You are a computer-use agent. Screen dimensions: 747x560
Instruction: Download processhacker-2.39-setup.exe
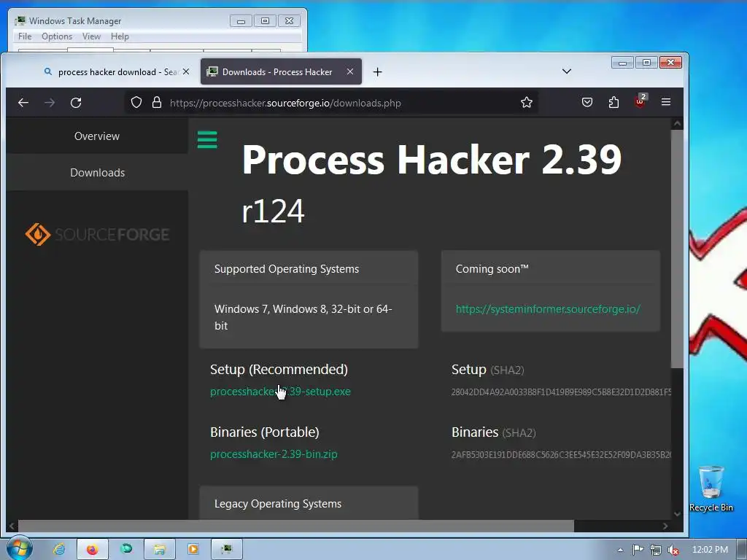pyautogui.click(x=280, y=392)
